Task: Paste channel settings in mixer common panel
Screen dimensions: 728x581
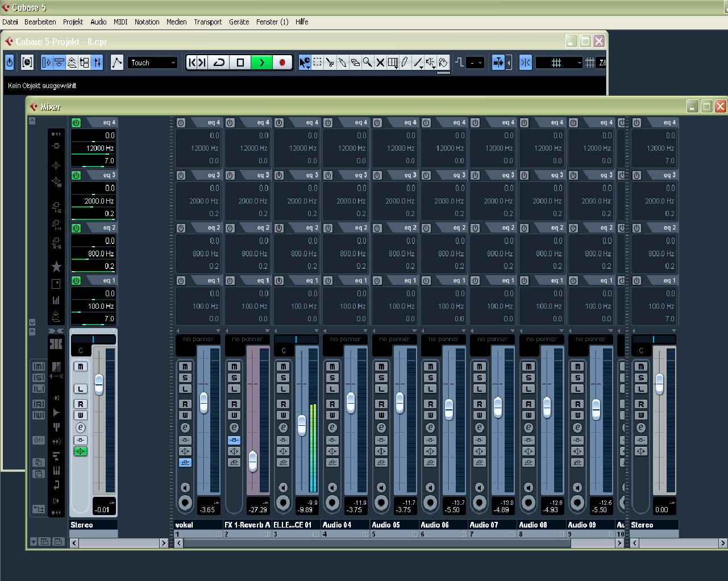Action: click(x=38, y=473)
